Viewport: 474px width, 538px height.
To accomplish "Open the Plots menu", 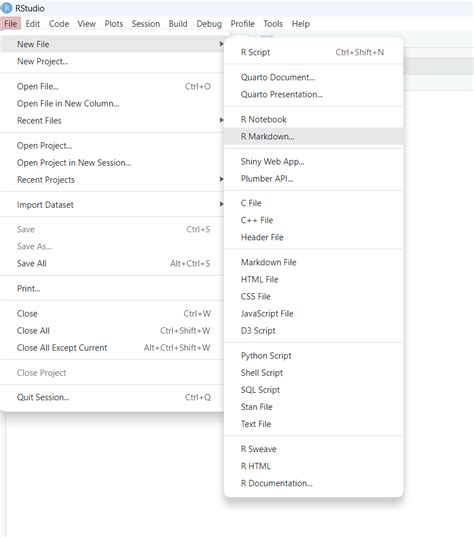I will (x=114, y=24).
